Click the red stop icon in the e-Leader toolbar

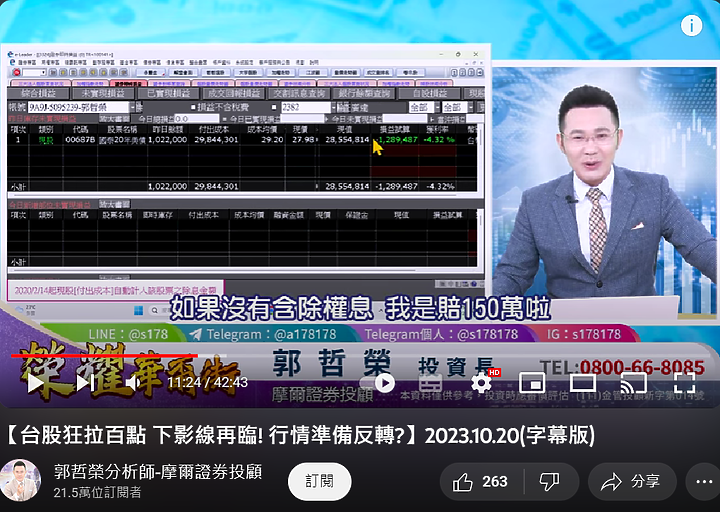point(16,73)
